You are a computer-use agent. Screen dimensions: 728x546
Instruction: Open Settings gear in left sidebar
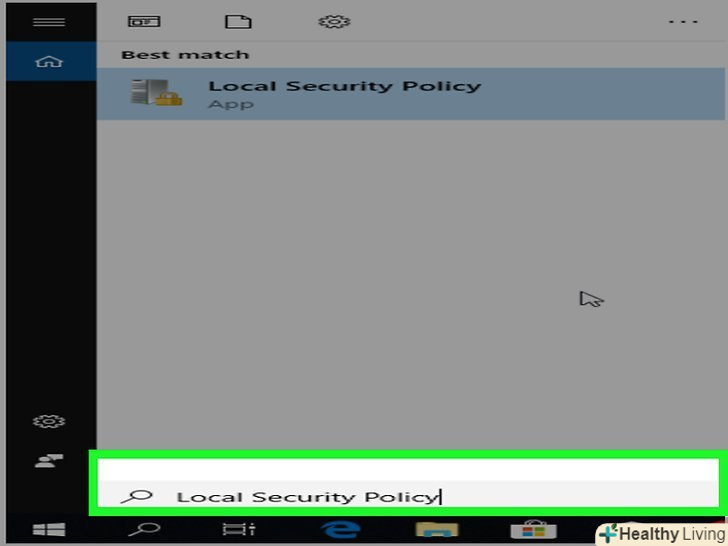click(49, 421)
